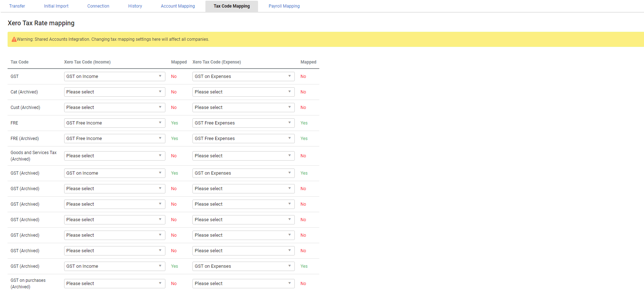Click GST on purchases (Archived) label
Viewport: 644px width, 293px height.
[28, 284]
